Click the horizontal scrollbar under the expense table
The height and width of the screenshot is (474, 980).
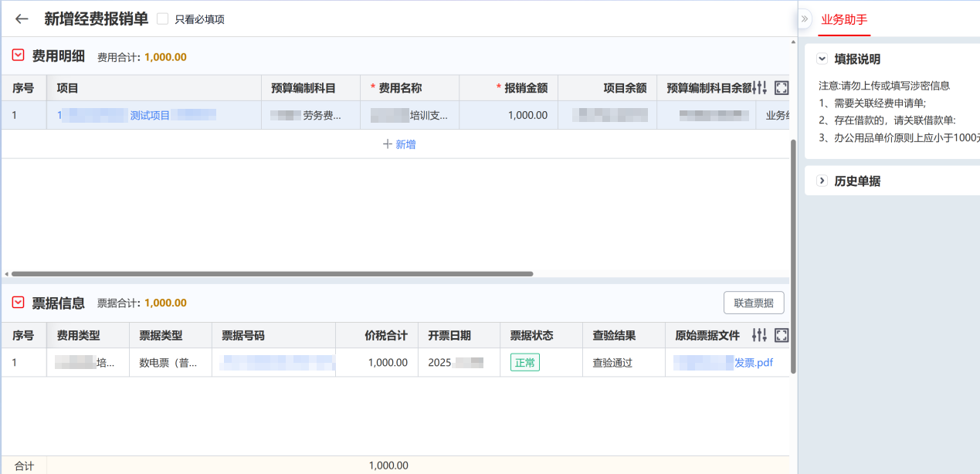(x=272, y=273)
